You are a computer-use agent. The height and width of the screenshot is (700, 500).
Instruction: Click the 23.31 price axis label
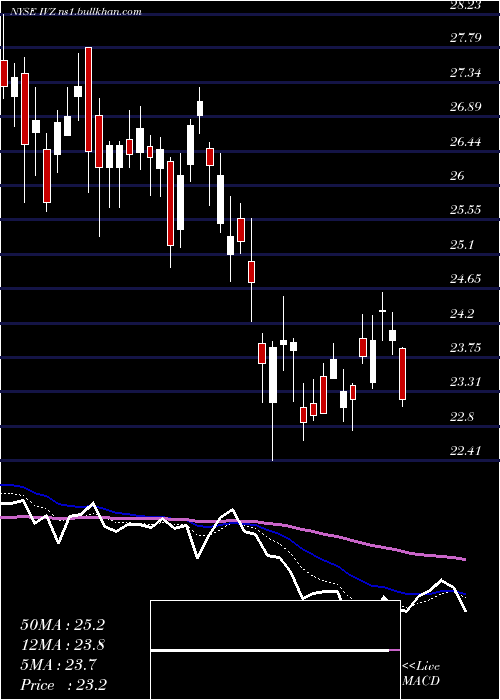[465, 382]
